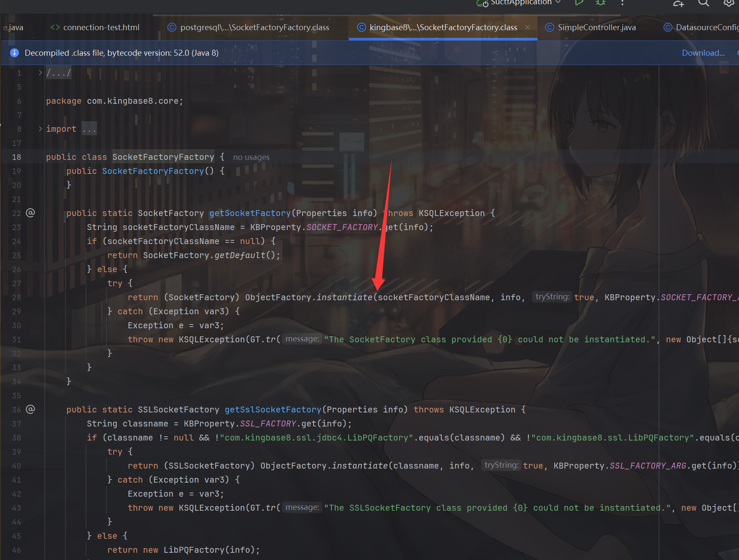Expand the folded comment block on line 1
Image resolution: width=739 pixels, height=560 pixels.
pyautogui.click(x=40, y=73)
